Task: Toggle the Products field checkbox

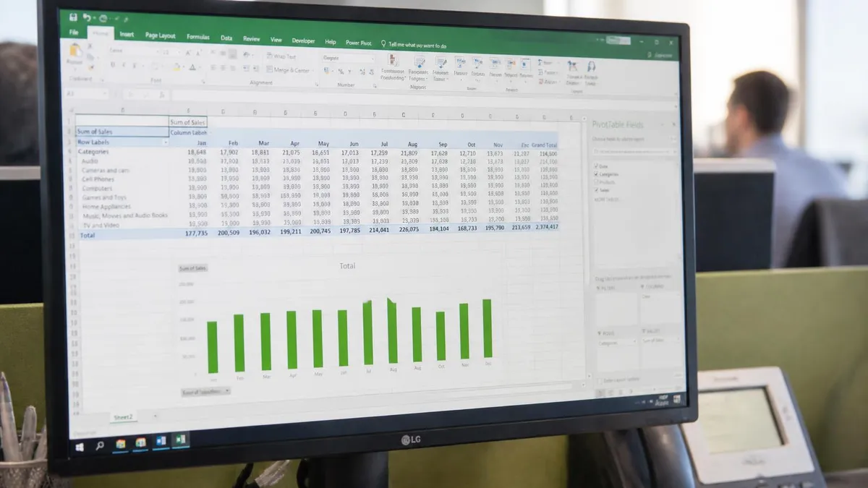Action: click(x=596, y=181)
